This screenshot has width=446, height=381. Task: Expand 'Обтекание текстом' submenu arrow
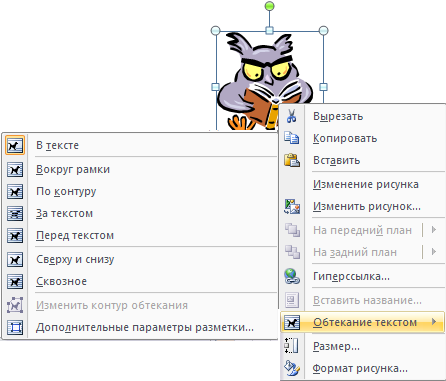click(x=434, y=322)
